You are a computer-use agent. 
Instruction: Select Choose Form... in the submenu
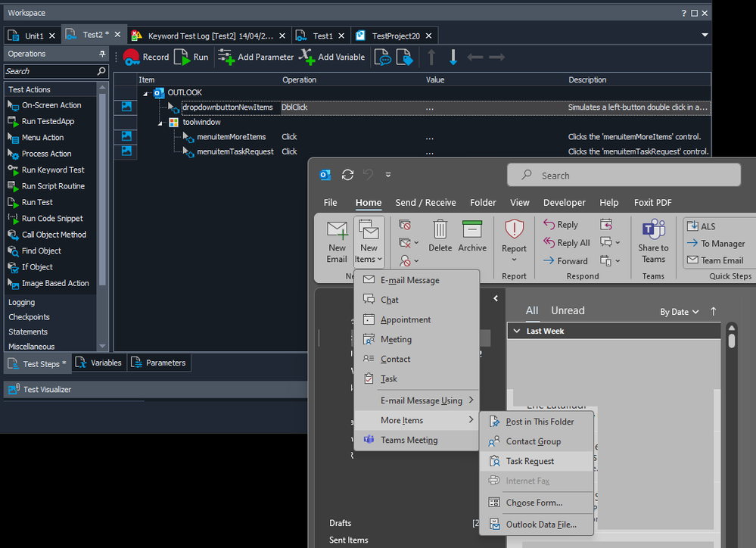[537, 503]
